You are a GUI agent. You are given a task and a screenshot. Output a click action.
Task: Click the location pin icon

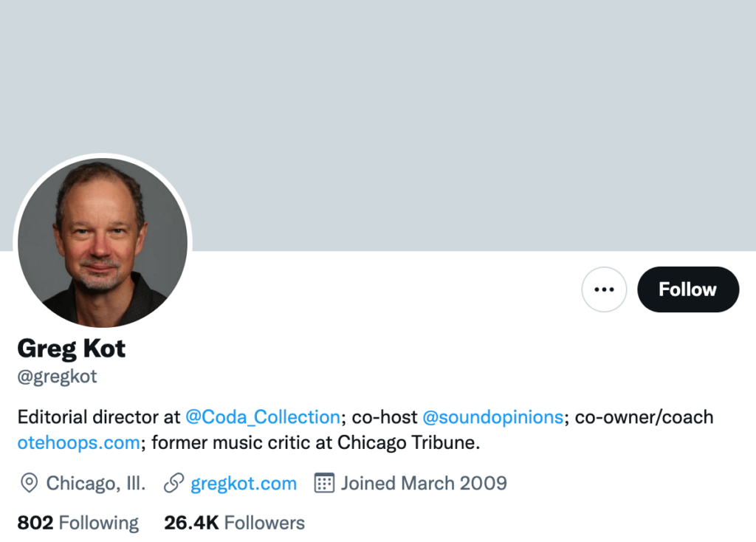(x=29, y=484)
